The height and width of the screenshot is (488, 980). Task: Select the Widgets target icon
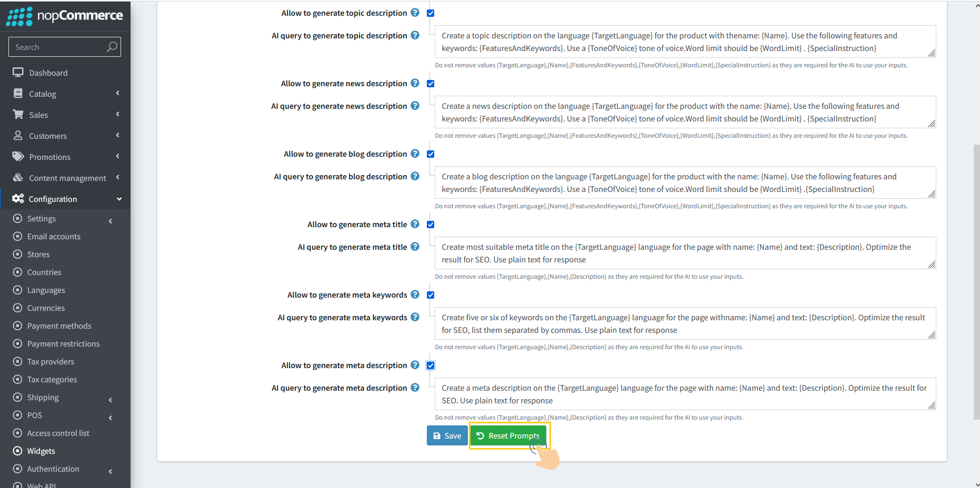[17, 451]
